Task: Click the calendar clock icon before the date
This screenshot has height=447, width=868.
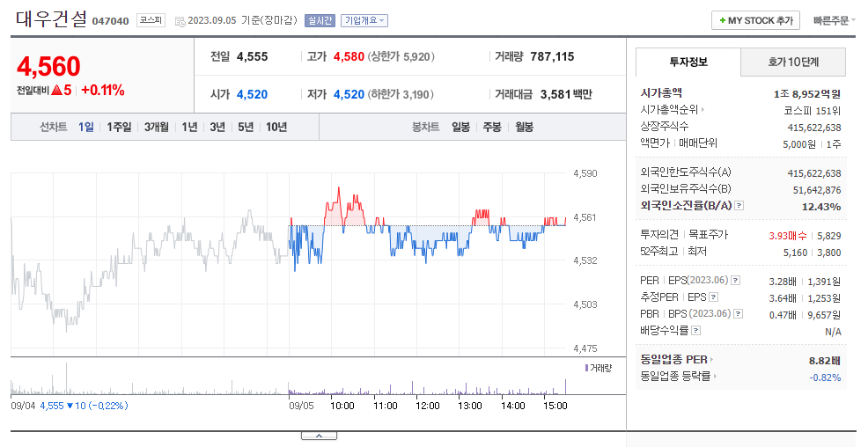Action: (180, 21)
